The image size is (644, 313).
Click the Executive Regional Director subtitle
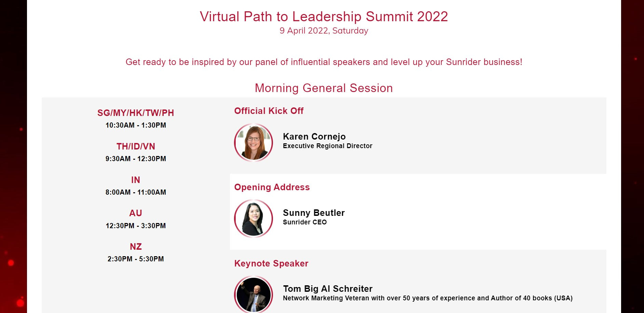(328, 146)
